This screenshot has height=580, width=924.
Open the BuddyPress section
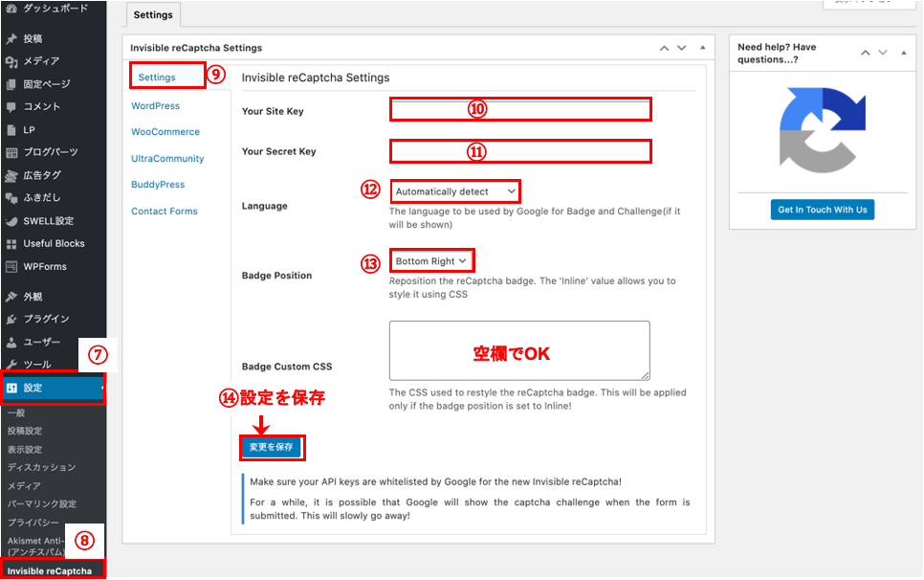pos(158,185)
